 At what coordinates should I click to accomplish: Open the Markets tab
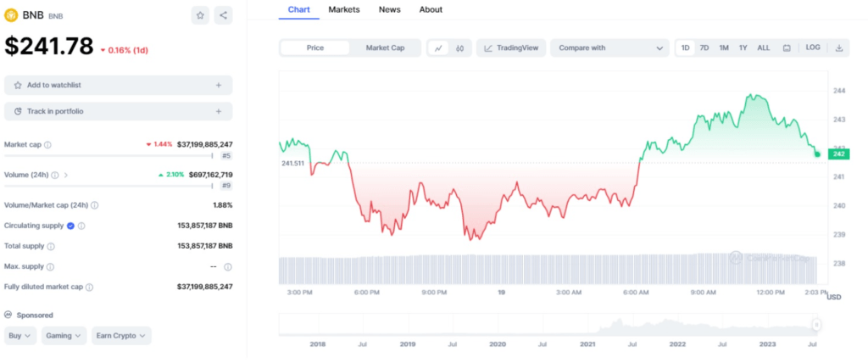[344, 9]
